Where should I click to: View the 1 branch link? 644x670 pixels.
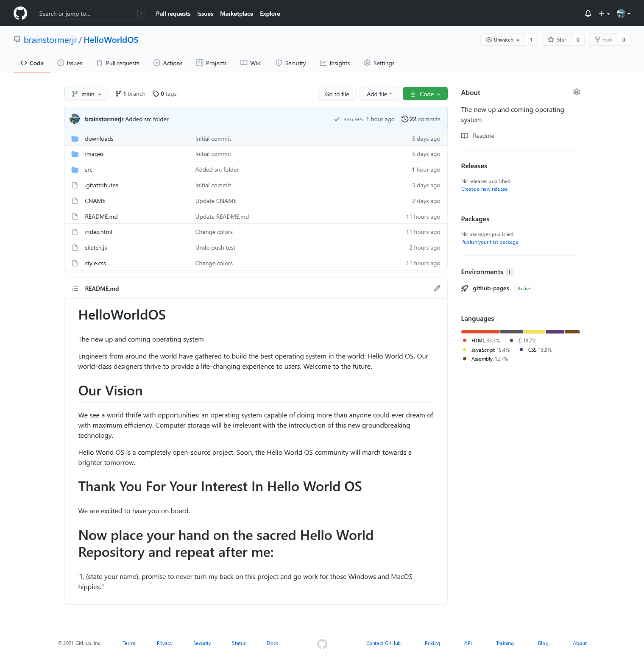point(130,94)
